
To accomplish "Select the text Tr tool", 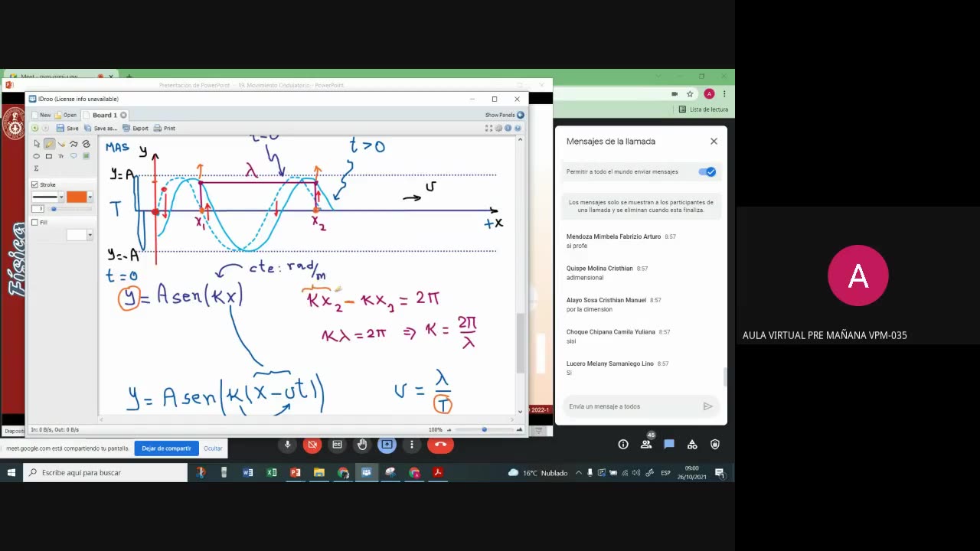I will pyautogui.click(x=61, y=156).
